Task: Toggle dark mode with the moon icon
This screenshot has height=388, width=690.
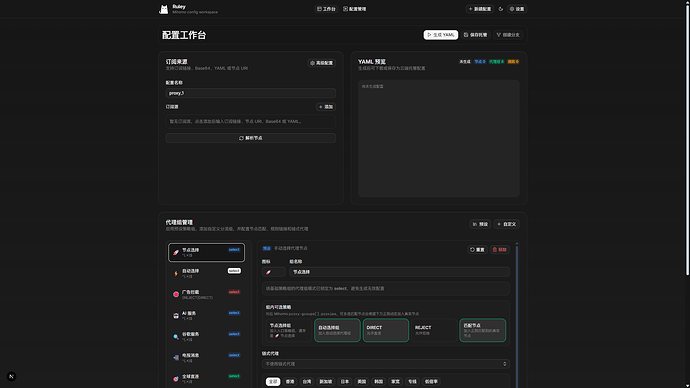Action: 500,9
